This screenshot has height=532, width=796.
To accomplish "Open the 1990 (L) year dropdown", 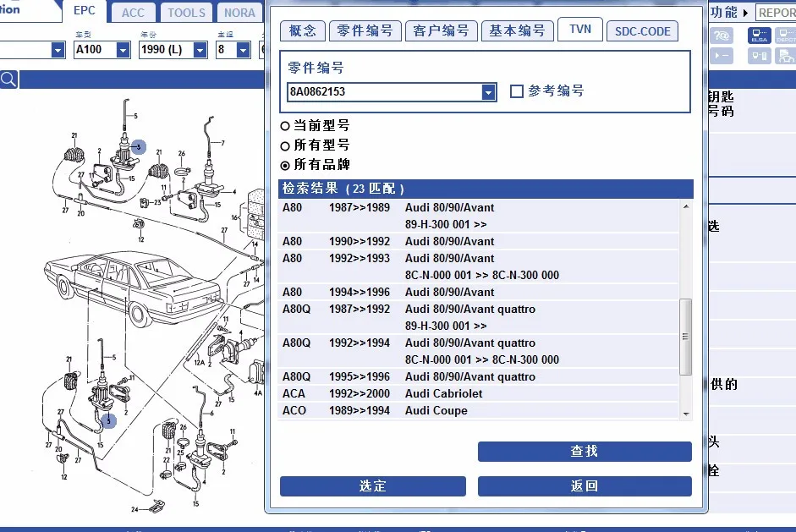I will coord(200,50).
